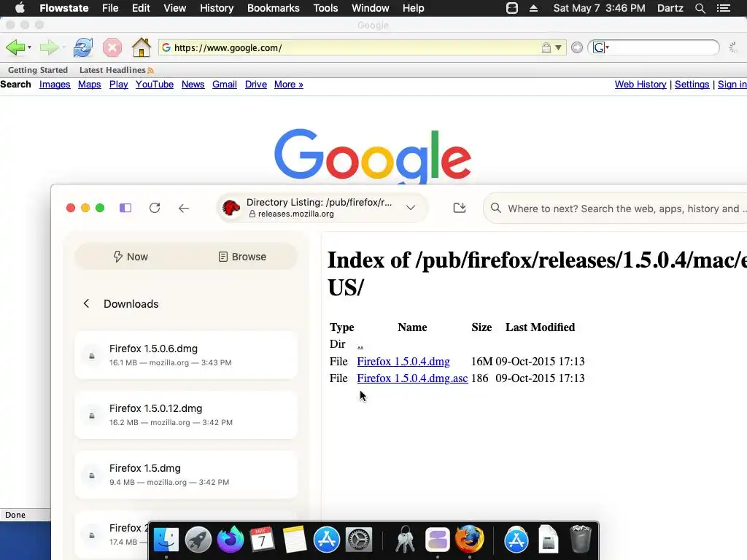Open the Window menu
The image size is (747, 560).
click(370, 8)
